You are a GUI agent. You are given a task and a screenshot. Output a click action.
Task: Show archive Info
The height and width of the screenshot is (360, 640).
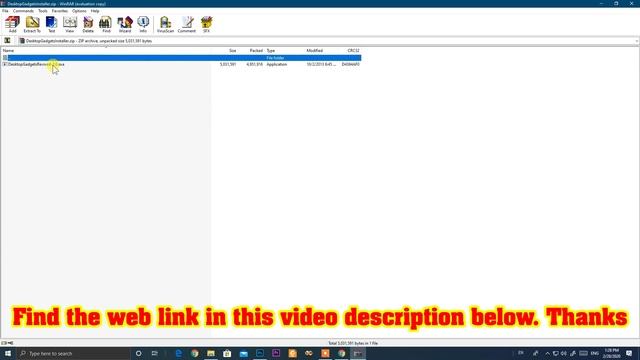pyautogui.click(x=143, y=24)
